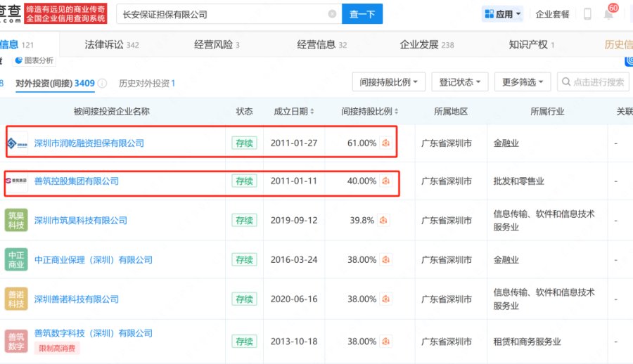Clear the search box with the X icon
The width and height of the screenshot is (633, 364).
[x=332, y=14]
